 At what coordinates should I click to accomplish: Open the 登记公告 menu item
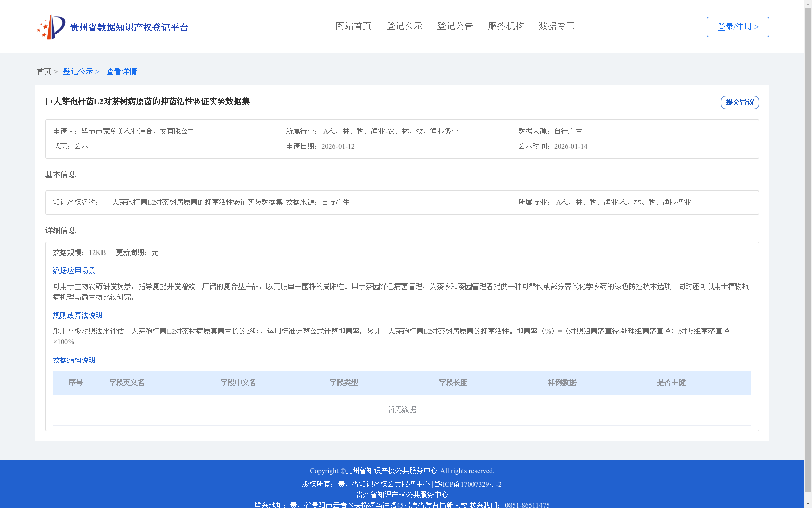click(x=455, y=26)
